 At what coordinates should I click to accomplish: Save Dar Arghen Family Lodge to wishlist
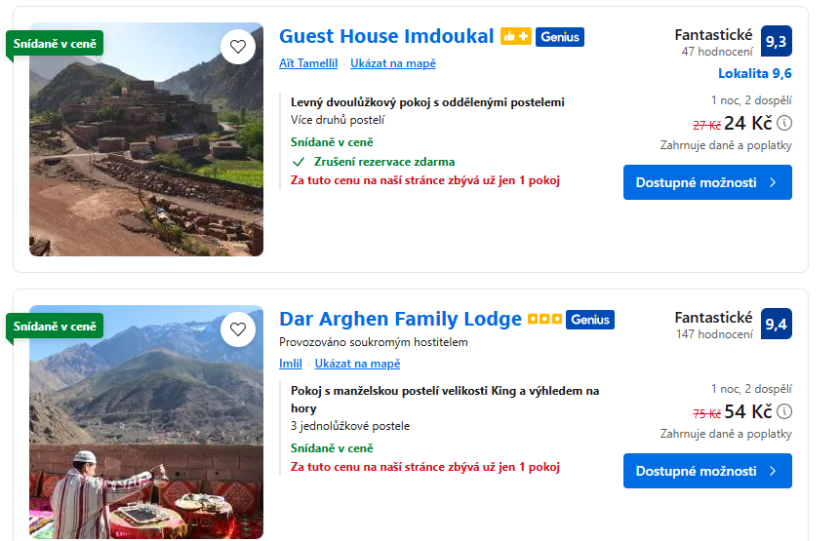[x=238, y=329]
